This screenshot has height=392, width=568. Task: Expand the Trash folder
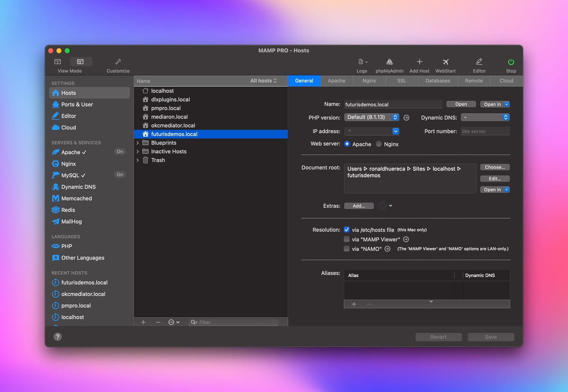pyautogui.click(x=138, y=160)
